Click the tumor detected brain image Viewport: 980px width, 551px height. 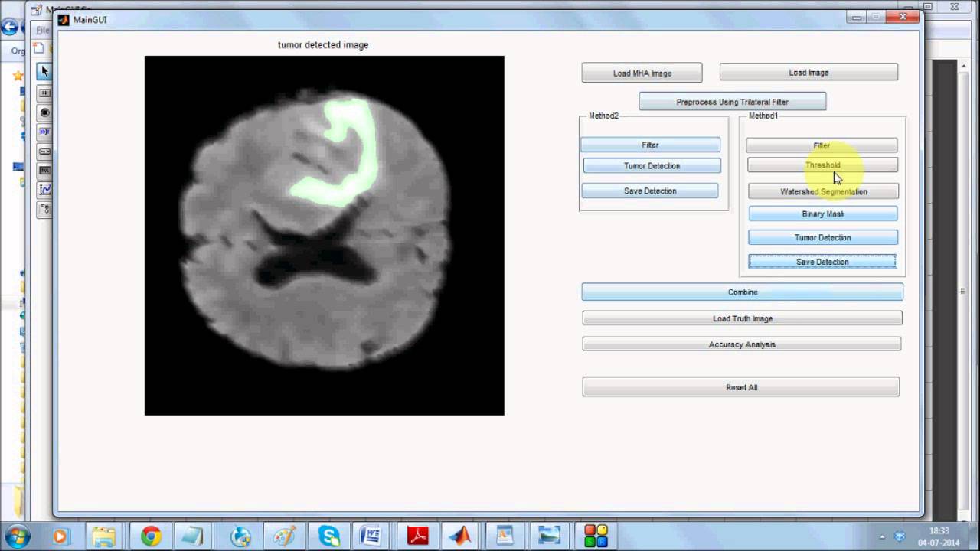(325, 236)
